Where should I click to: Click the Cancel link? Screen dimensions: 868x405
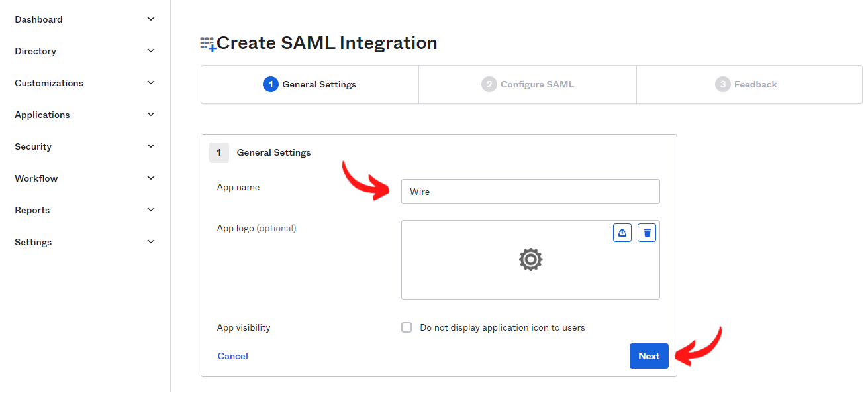click(x=232, y=356)
